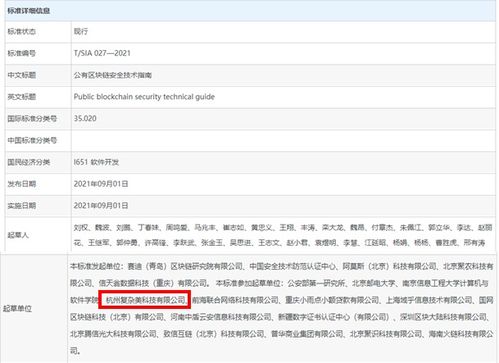Click the '标准详细信息' header text

29,11
